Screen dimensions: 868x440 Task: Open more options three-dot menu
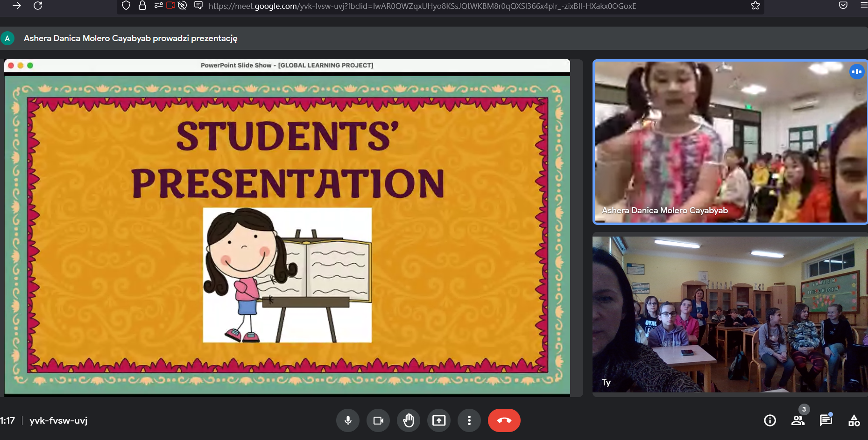point(469,420)
